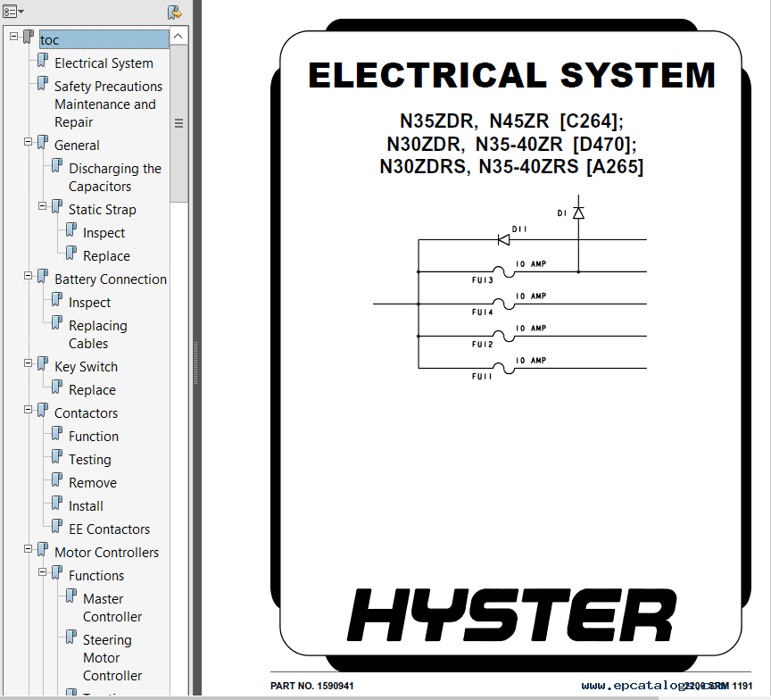Screen dimensions: 771x700
Task: Click the Safety Precautions bookmark icon
Action: tap(43, 84)
